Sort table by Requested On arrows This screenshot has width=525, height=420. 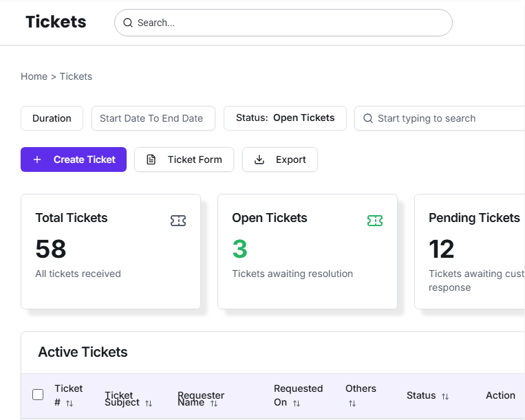tap(297, 404)
